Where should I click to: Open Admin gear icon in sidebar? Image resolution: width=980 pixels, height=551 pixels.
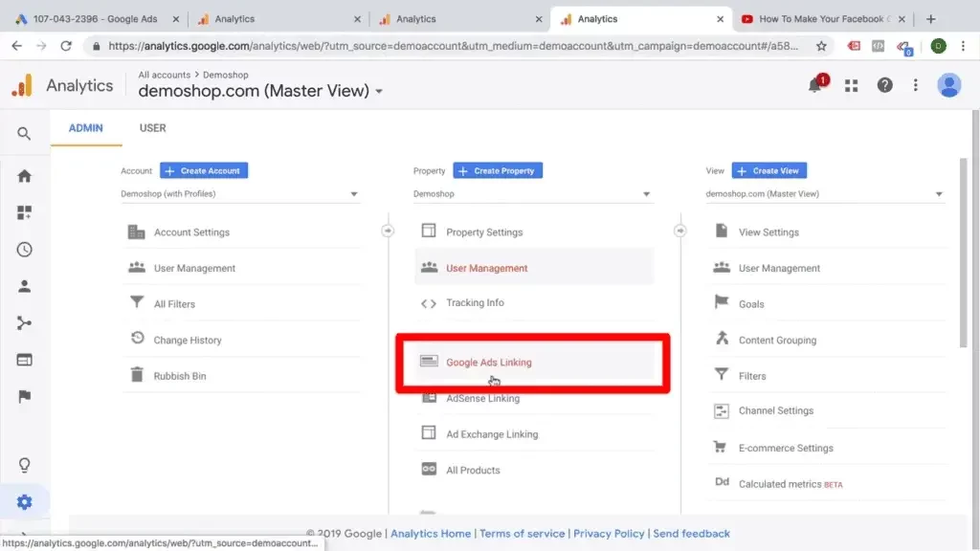[x=24, y=501]
